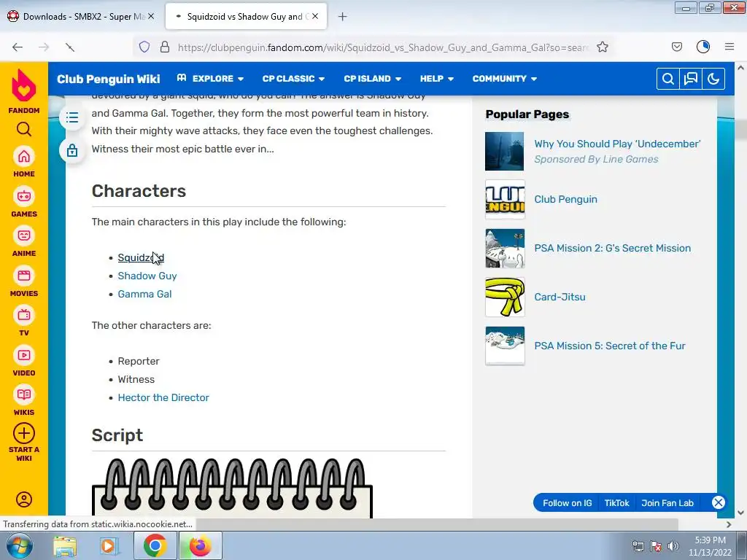View site security padlock info
Screen dimensions: 747x560
pyautogui.click(x=165, y=47)
